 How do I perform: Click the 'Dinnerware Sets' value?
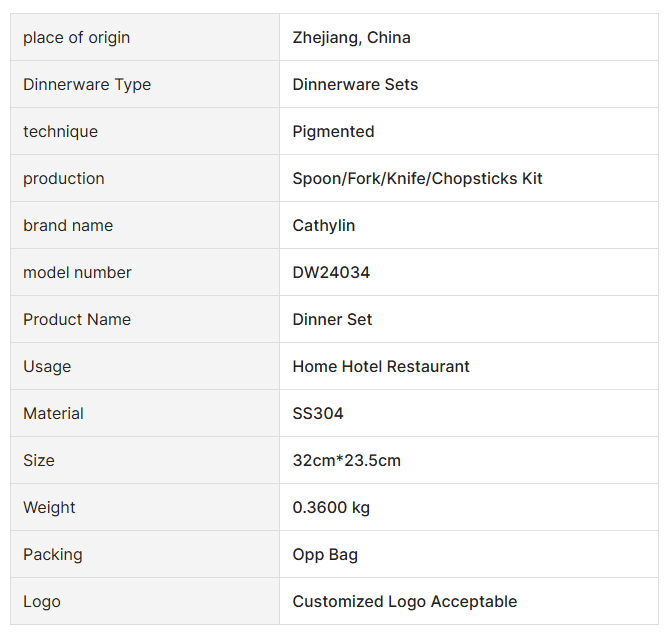pos(355,85)
